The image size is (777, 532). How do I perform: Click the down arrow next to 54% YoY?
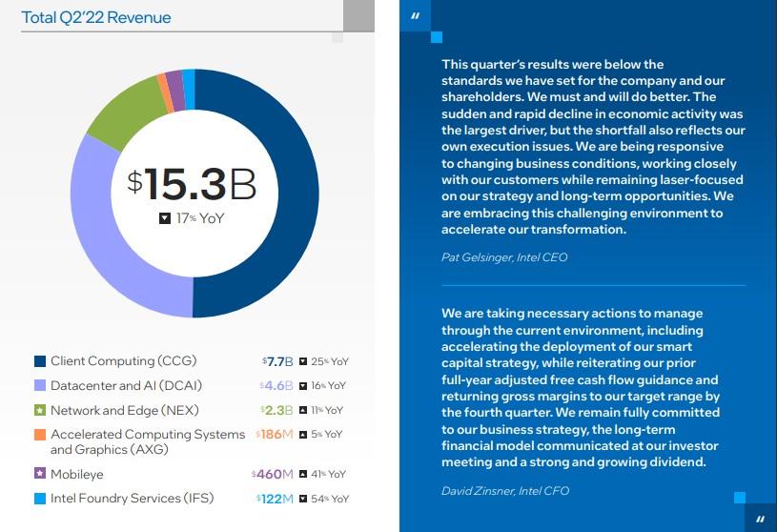coord(303,499)
